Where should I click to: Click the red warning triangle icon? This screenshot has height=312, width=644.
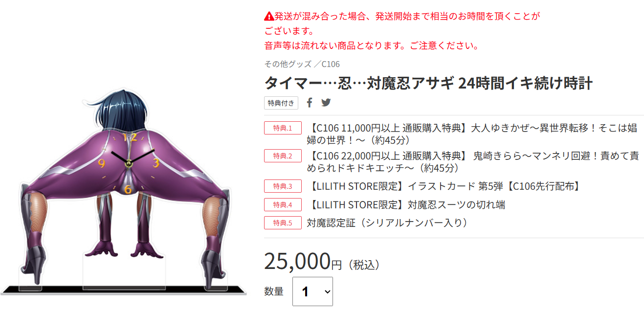pos(269,16)
